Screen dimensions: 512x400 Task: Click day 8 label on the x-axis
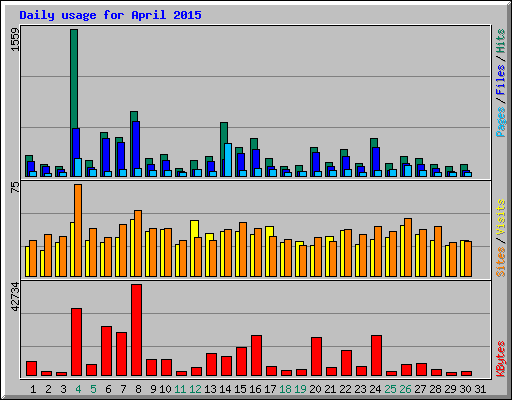click(138, 389)
